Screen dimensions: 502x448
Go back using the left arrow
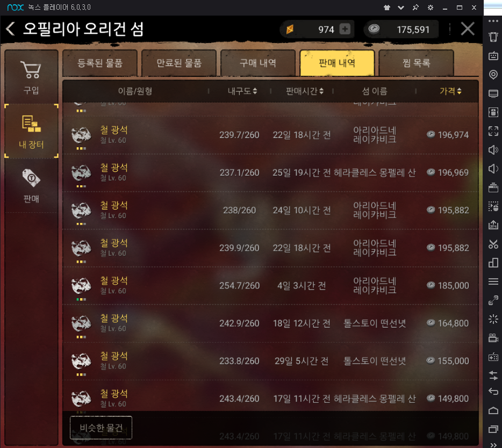click(10, 29)
